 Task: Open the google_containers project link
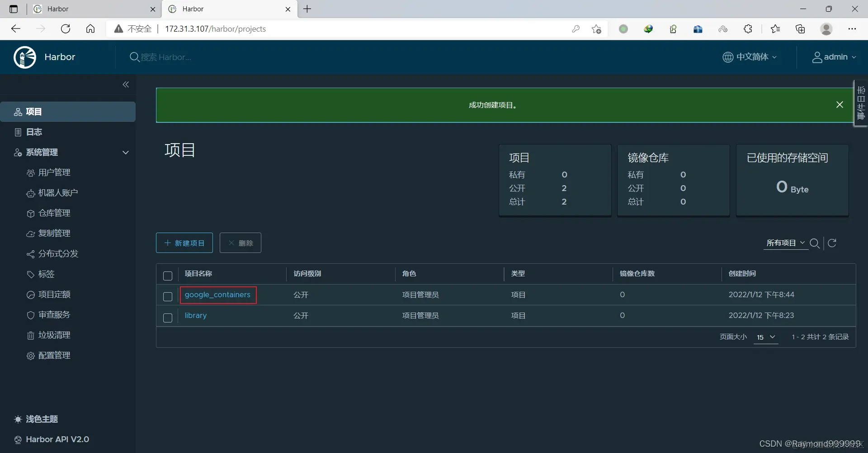click(x=217, y=294)
